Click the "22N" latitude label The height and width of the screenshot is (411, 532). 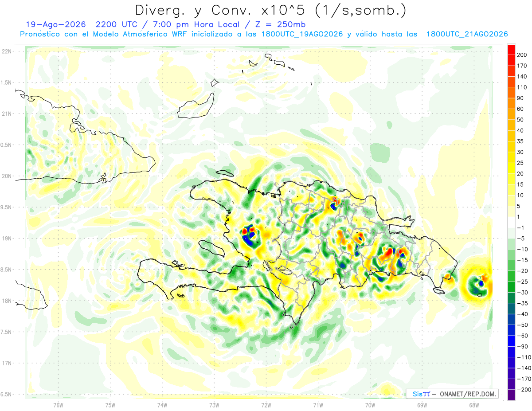point(7,51)
